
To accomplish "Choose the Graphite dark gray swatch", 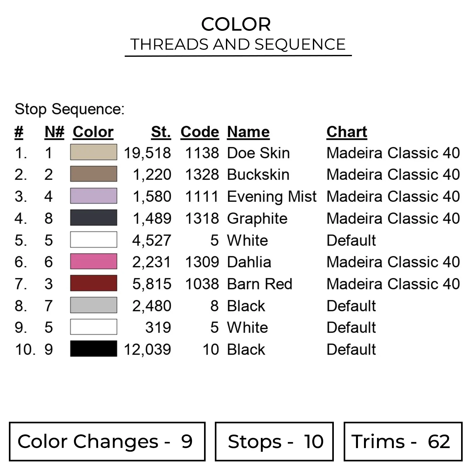I will (93, 218).
